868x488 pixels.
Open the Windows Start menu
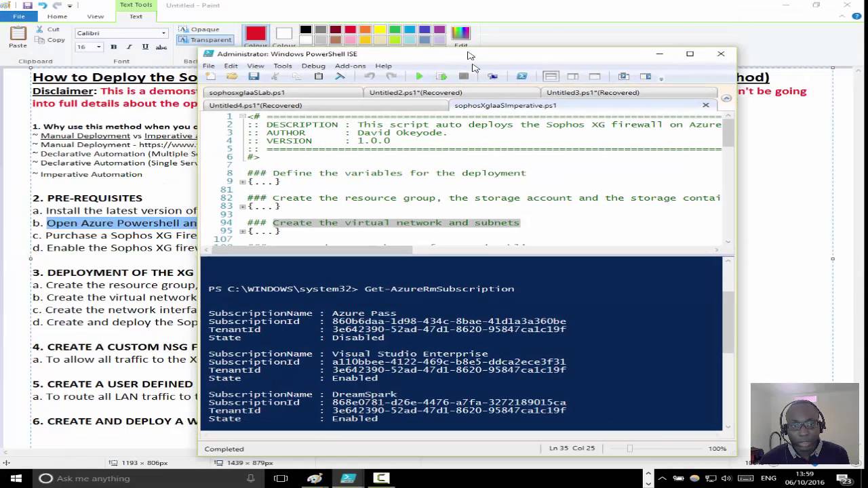(x=16, y=479)
